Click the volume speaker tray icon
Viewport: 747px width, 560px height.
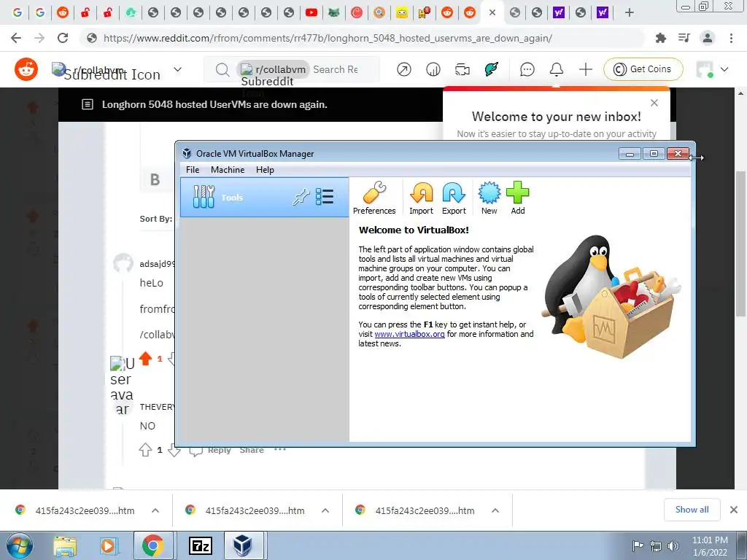pyautogui.click(x=673, y=546)
